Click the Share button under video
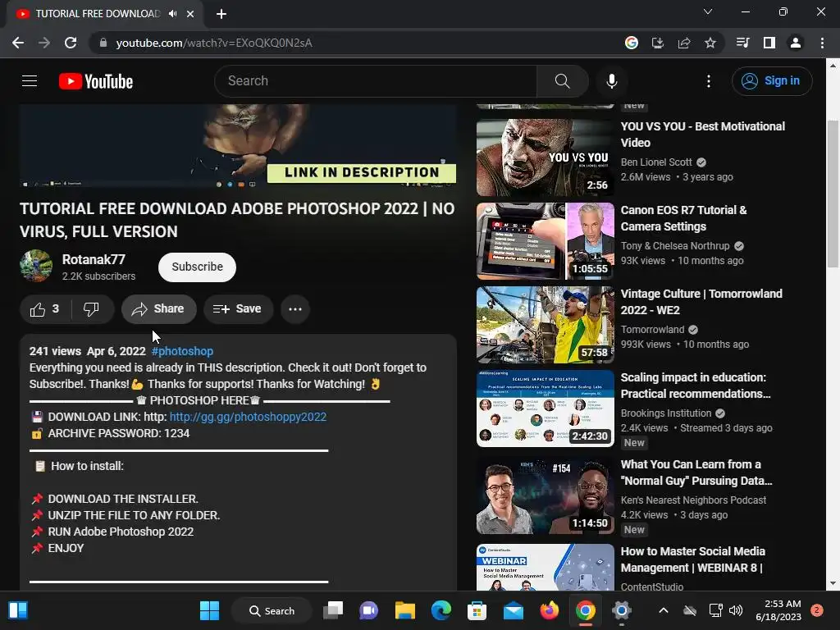Image resolution: width=840 pixels, height=630 pixels. click(x=158, y=309)
